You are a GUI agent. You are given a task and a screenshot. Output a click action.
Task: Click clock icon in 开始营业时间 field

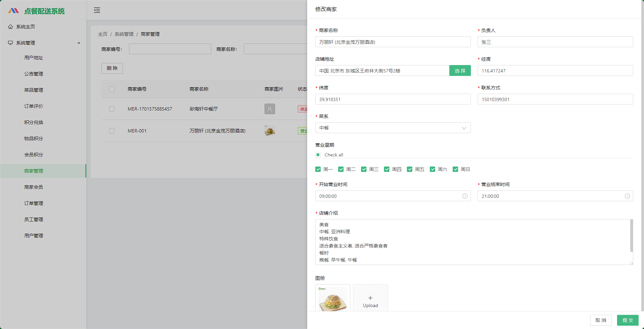(x=465, y=196)
